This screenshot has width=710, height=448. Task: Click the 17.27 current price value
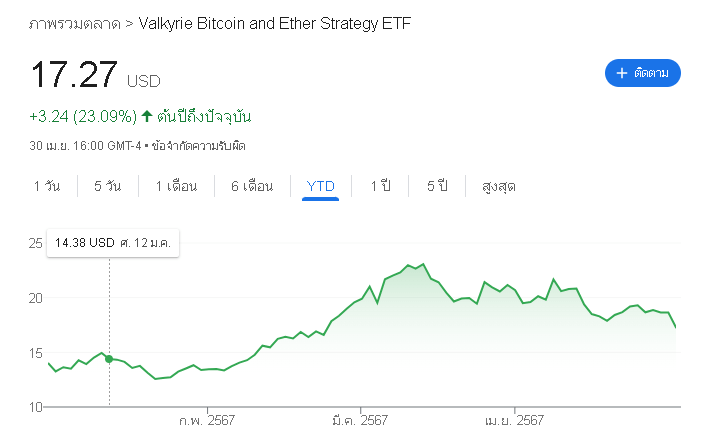tap(74, 77)
